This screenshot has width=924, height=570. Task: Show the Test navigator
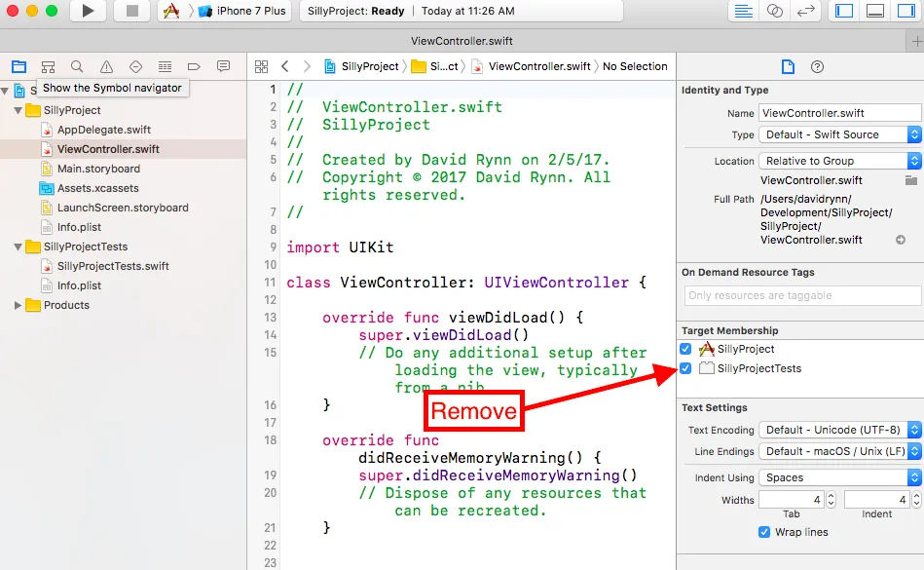pos(135,66)
